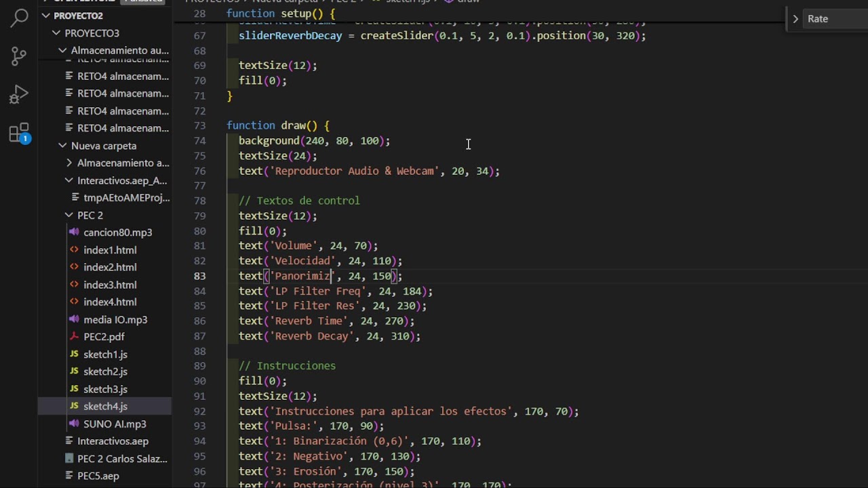Click the audio icon next to SUNO AI.mp3
Screen dimensions: 868x488
coord(74,424)
